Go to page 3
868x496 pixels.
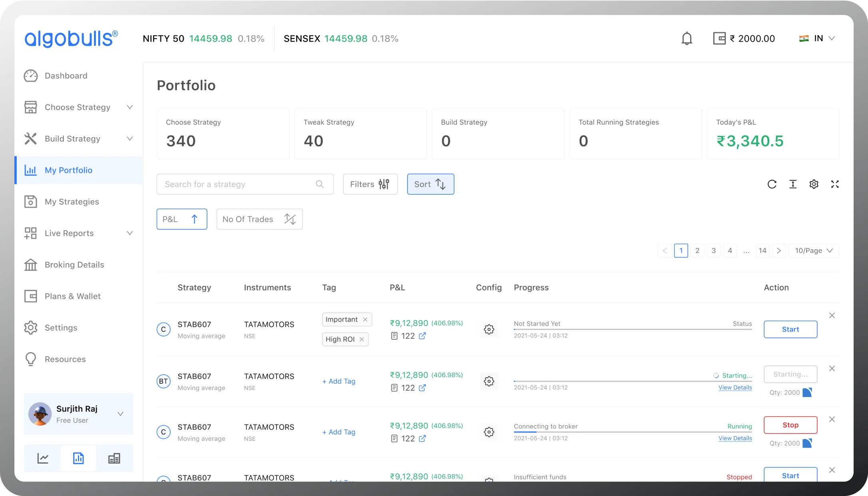714,250
